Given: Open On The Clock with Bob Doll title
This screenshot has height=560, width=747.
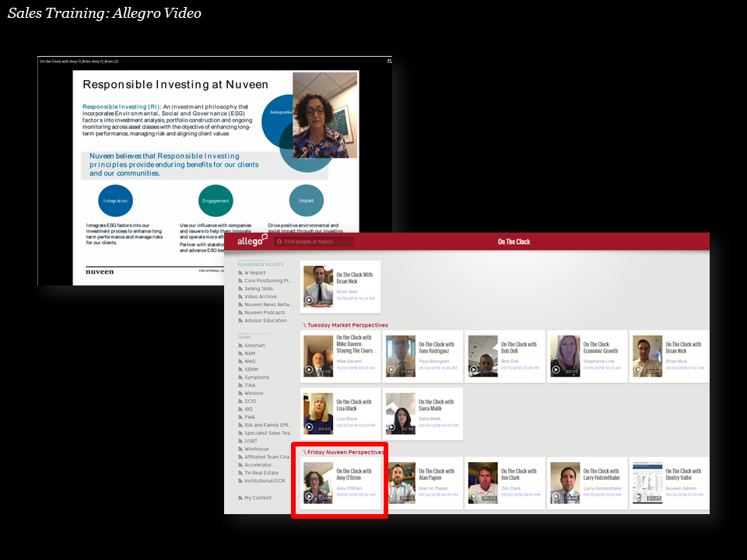Looking at the screenshot, I should click(x=518, y=348).
